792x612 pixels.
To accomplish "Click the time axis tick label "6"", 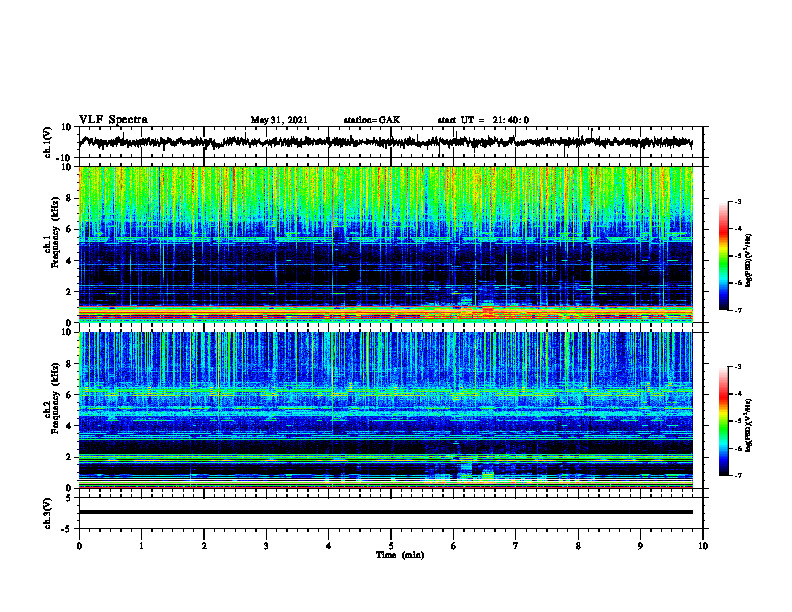I will pos(454,546).
